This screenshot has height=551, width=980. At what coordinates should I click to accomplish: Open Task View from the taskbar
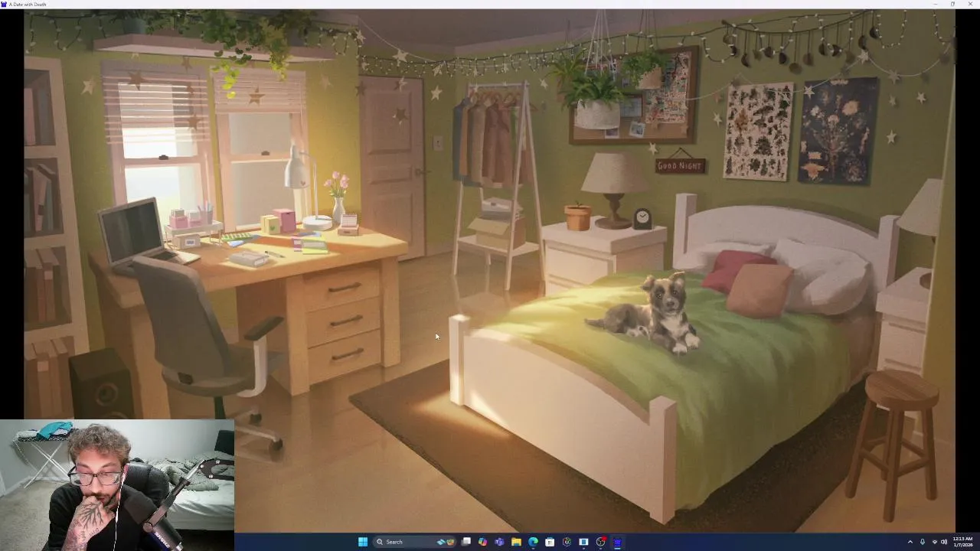(x=465, y=542)
